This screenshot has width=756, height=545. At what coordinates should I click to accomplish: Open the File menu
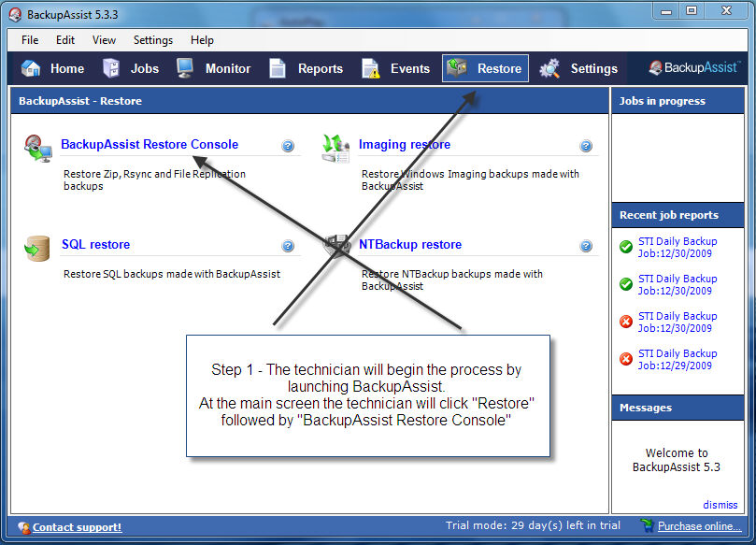30,40
